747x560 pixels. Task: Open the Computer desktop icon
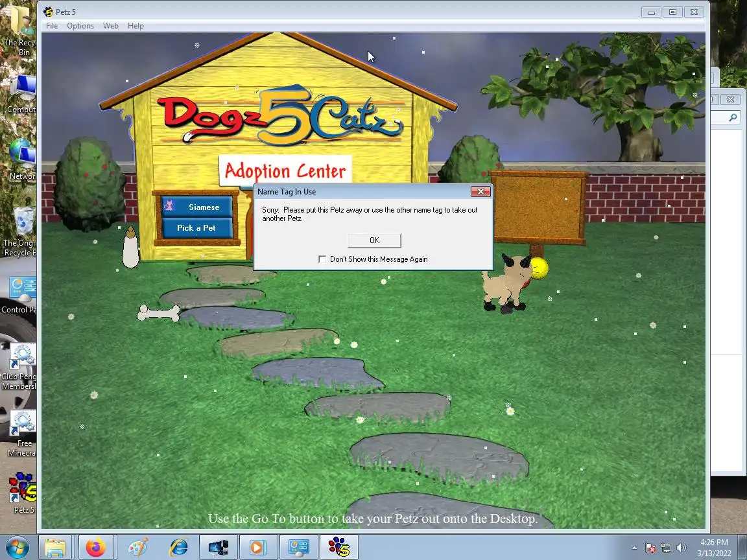23,94
